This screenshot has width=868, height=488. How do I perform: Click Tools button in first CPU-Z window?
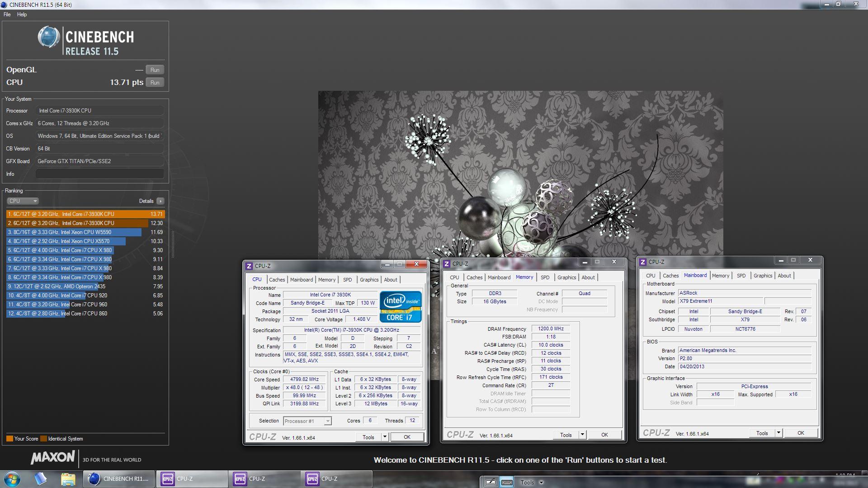[x=368, y=437]
